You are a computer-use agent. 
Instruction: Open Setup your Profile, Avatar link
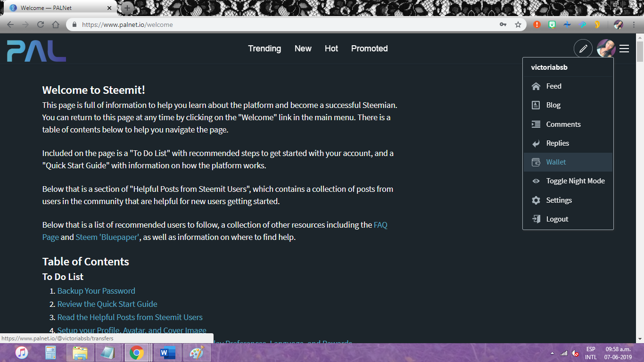coord(132,330)
